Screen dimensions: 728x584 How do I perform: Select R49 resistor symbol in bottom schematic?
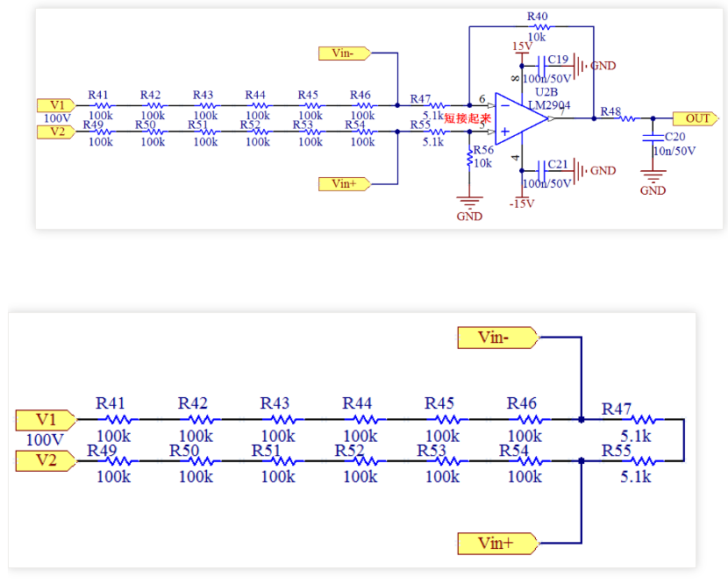coord(118,461)
